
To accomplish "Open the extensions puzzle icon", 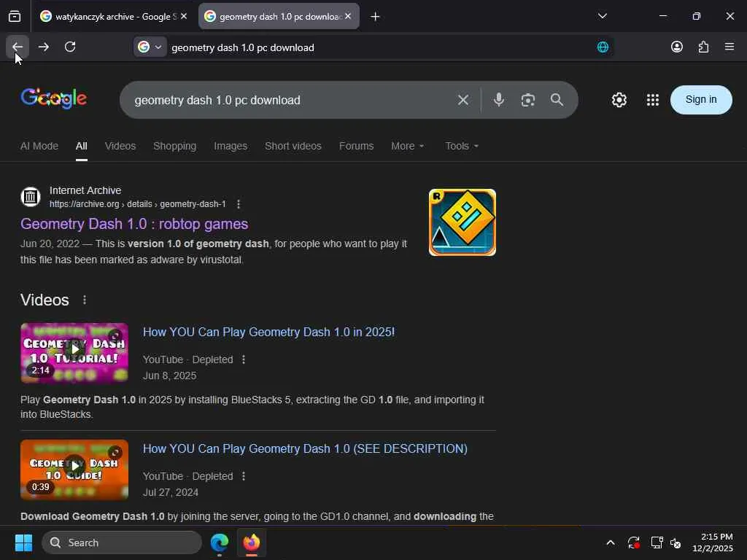I will 703,47.
